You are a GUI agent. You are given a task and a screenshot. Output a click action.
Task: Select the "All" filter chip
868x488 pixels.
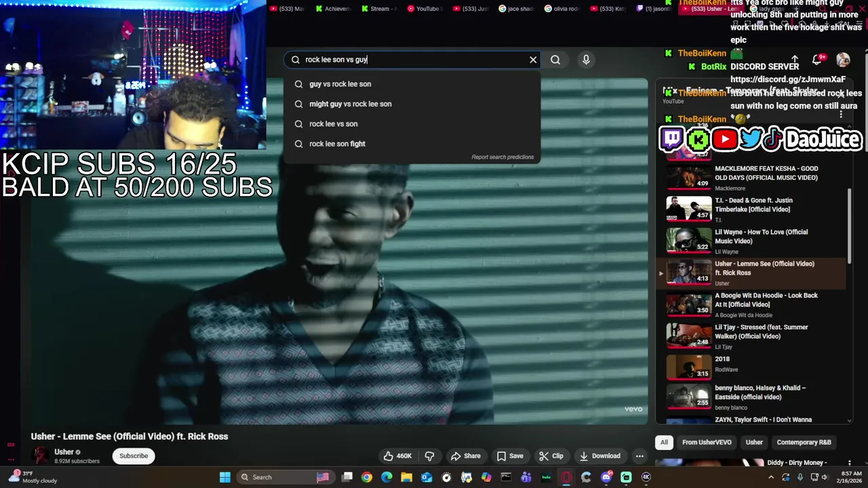pyautogui.click(x=665, y=443)
